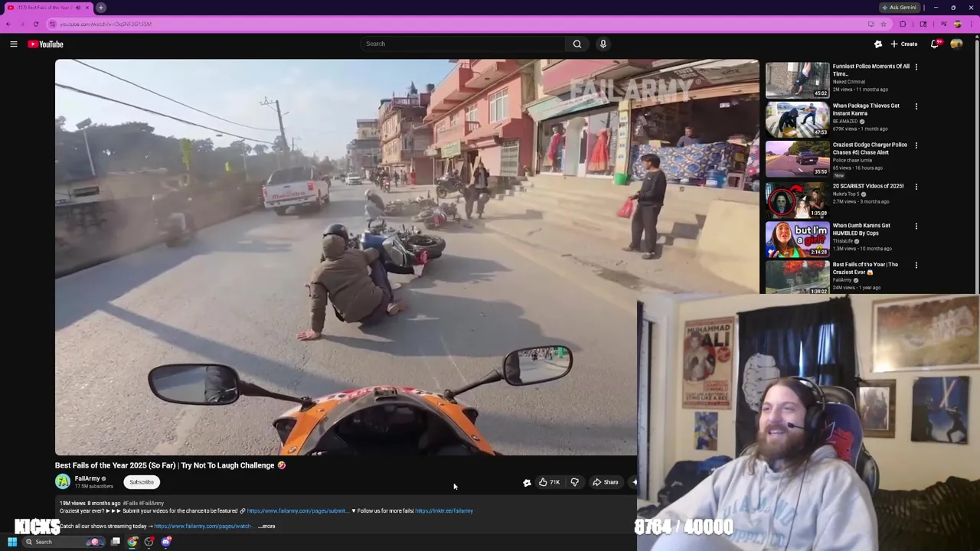Go back in browser history
Image resolution: width=980 pixels, height=551 pixels.
pos(8,24)
